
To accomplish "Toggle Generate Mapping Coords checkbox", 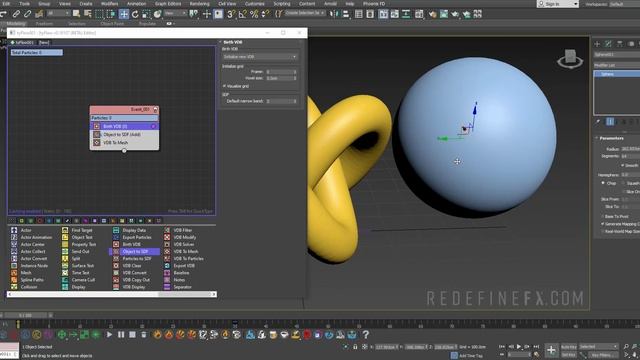I will [603, 224].
